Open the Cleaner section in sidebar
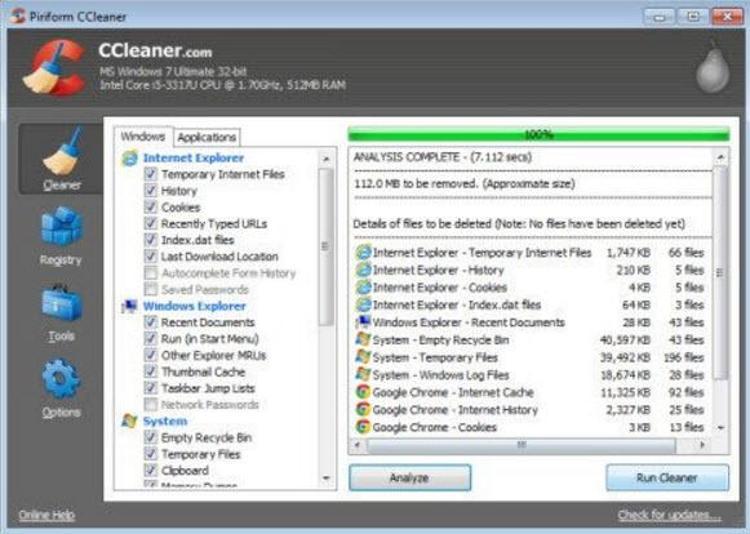 62,158
